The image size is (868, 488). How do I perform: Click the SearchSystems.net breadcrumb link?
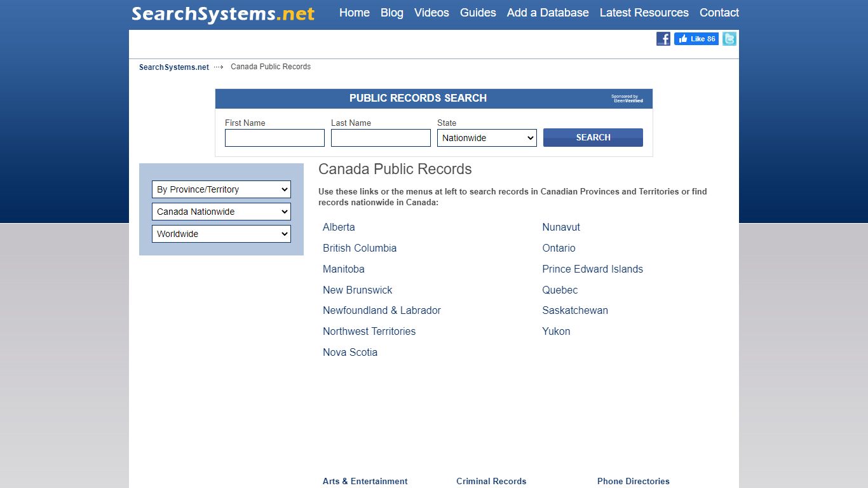coord(174,67)
